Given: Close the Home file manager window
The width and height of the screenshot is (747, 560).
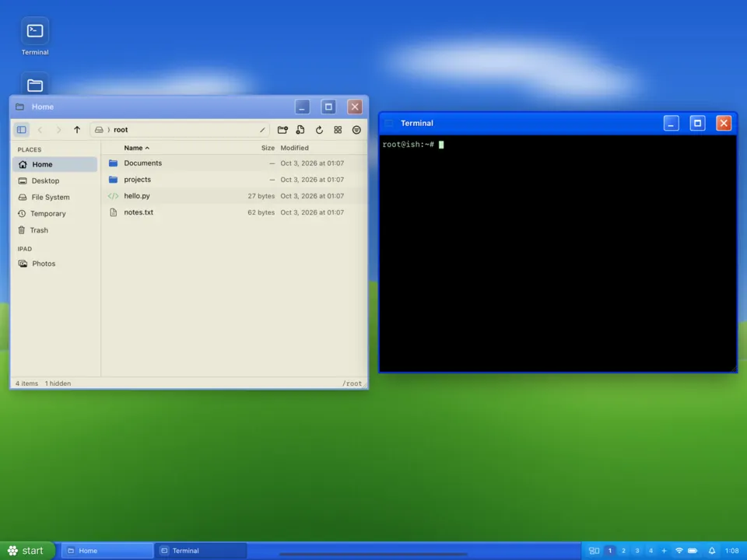Looking at the screenshot, I should (355, 107).
